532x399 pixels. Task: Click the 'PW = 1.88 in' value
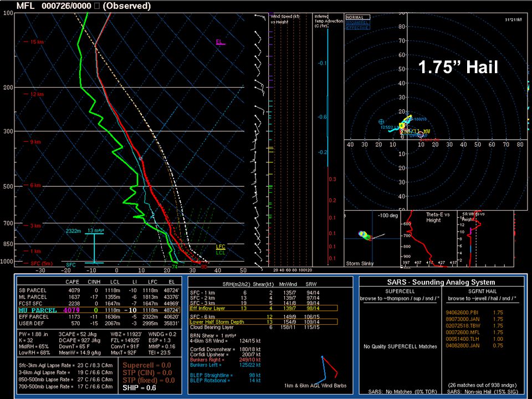34,334
